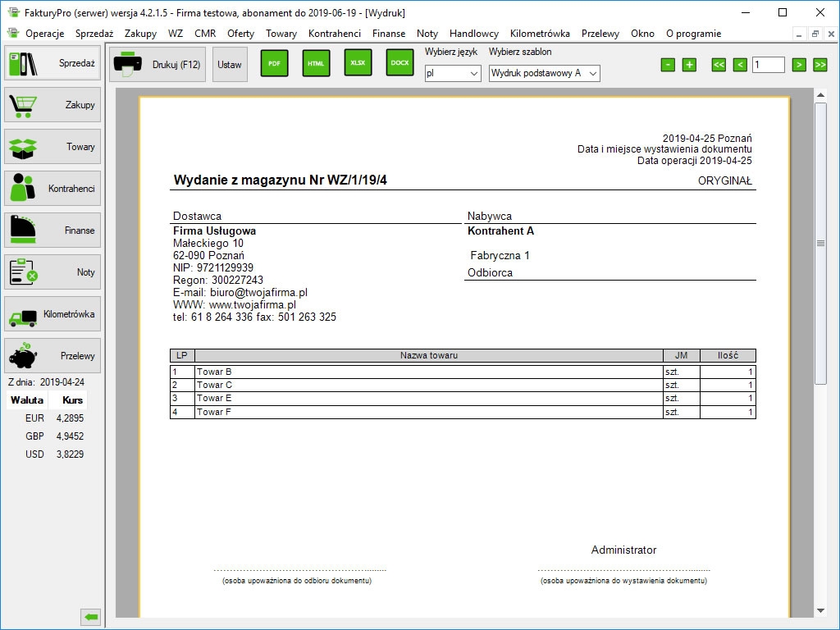This screenshot has height=630, width=840.
Task: Export the printout to DOCX
Action: 399,63
